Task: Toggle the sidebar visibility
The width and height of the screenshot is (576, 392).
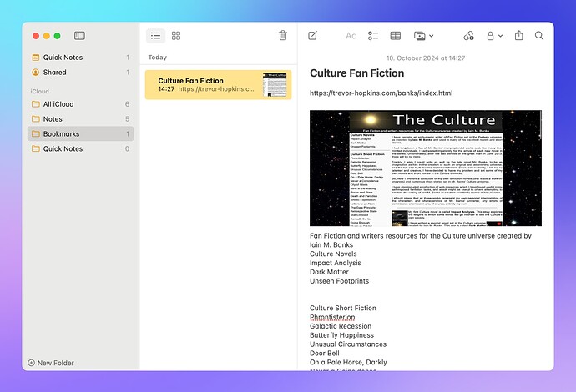Action: tap(79, 36)
